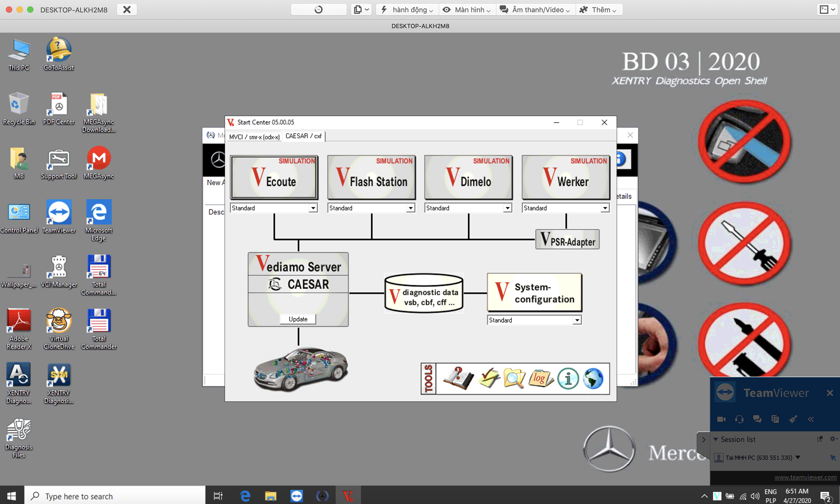Open the Action Center notifications icon
Screen dimensions: 840x504
coord(826,496)
